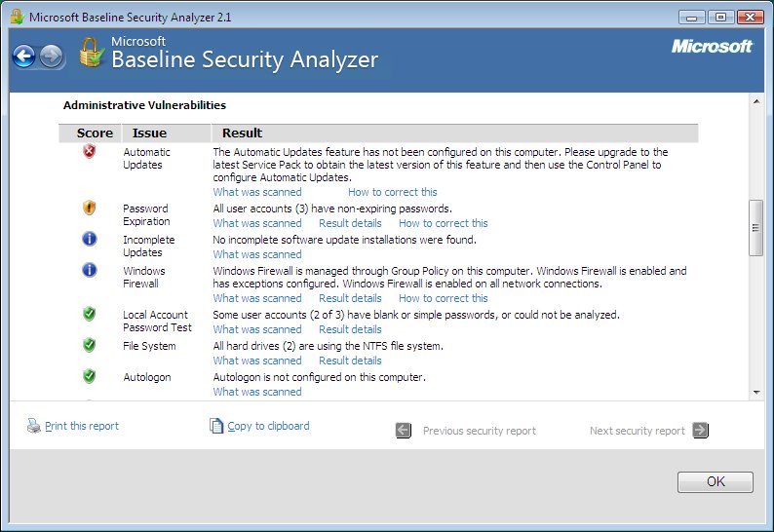Click text 'Autologon is not configured on this computer.'

(x=320, y=377)
